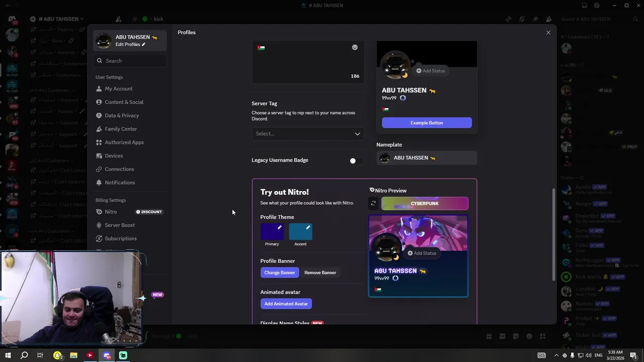Open the Windows Start menu
The width and height of the screenshot is (644, 362).
pyautogui.click(x=8, y=355)
